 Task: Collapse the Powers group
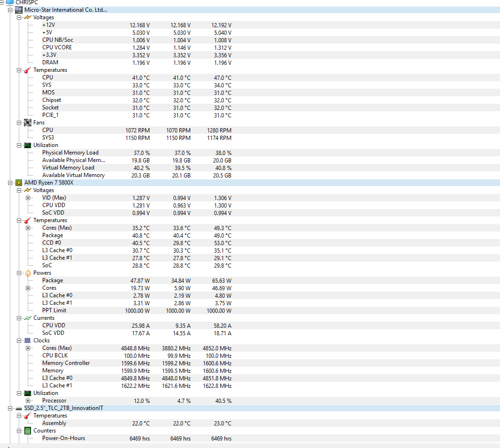point(19,273)
